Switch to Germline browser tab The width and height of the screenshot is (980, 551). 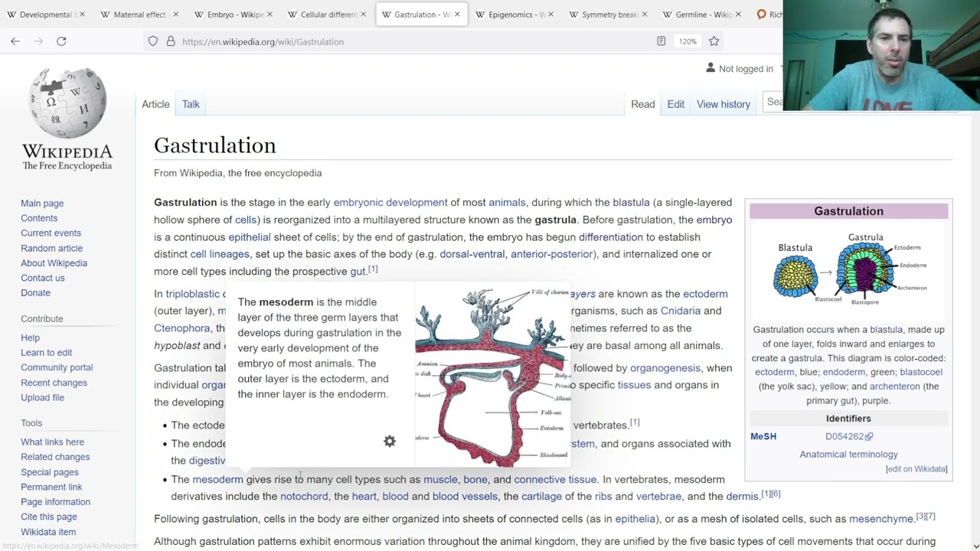[x=702, y=15]
